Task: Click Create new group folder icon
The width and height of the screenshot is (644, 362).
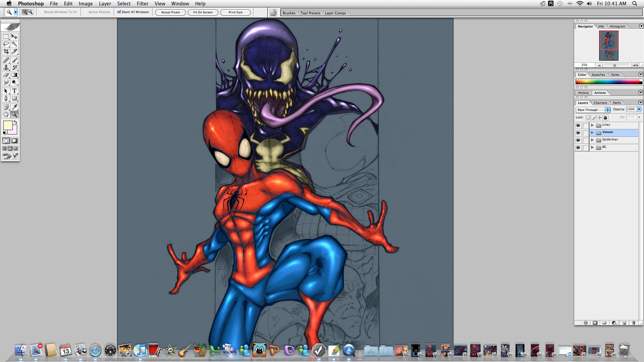Action: point(604,323)
